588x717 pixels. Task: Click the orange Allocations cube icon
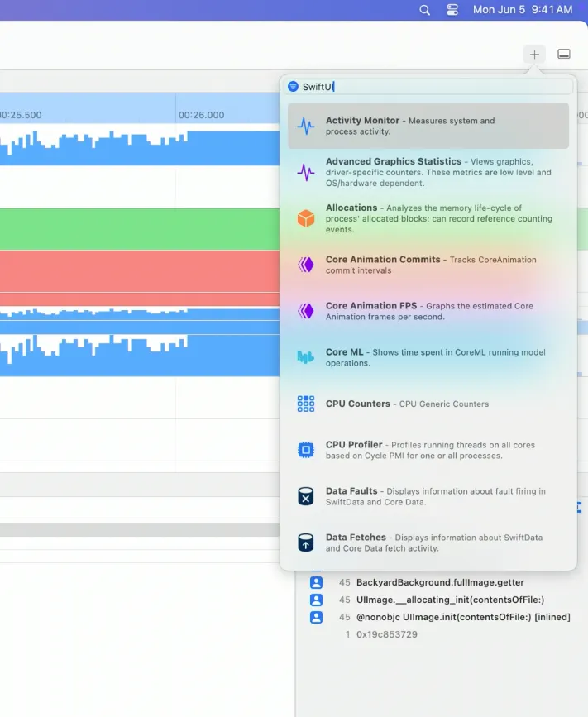click(x=306, y=218)
